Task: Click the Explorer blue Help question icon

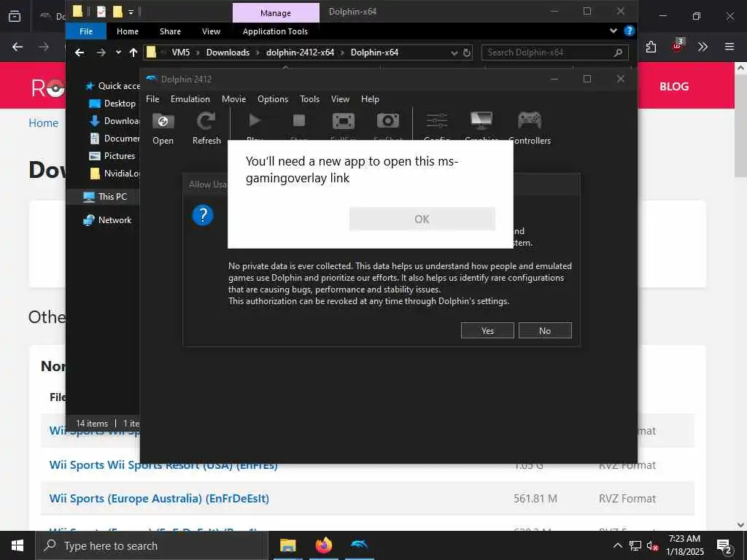Action: tap(630, 31)
